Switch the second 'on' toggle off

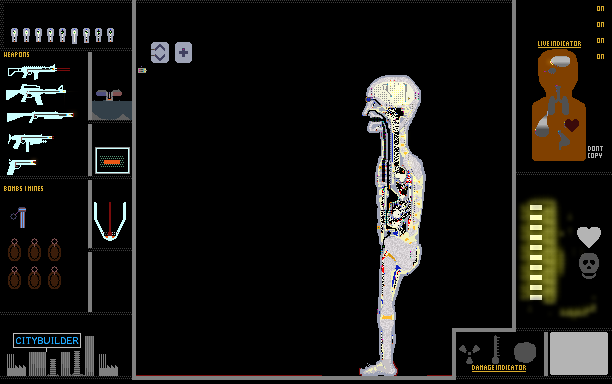(x=600, y=25)
